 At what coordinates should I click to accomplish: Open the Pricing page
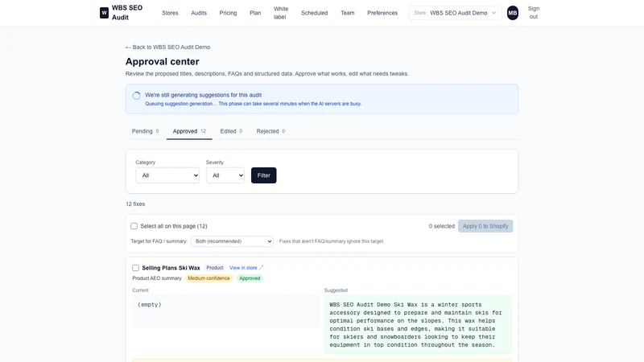(228, 13)
